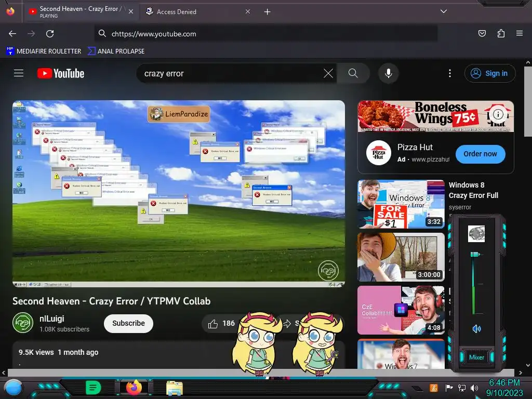This screenshot has width=532, height=399.
Task: Open a new tab with plus
Action: [x=268, y=12]
